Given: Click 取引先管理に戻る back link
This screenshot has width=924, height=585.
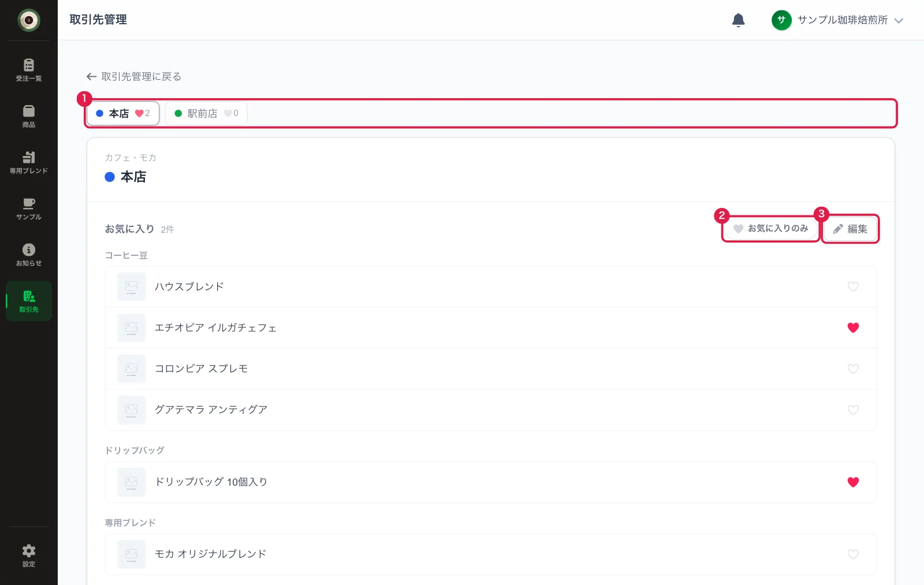Looking at the screenshot, I should click(134, 77).
